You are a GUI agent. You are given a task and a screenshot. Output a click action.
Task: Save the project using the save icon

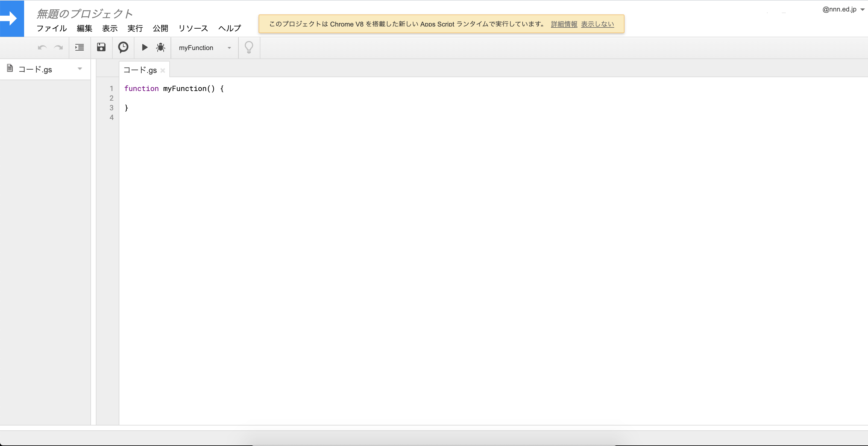click(x=102, y=48)
